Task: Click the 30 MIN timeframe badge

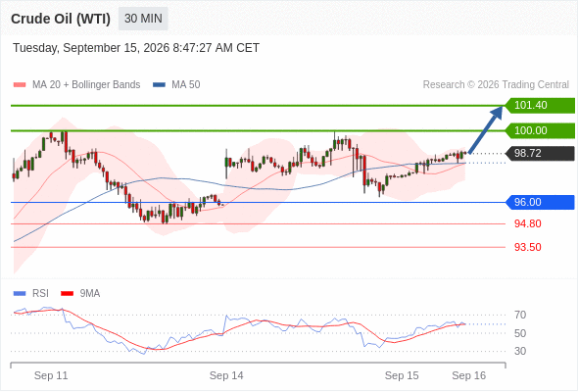Action: 143,19
